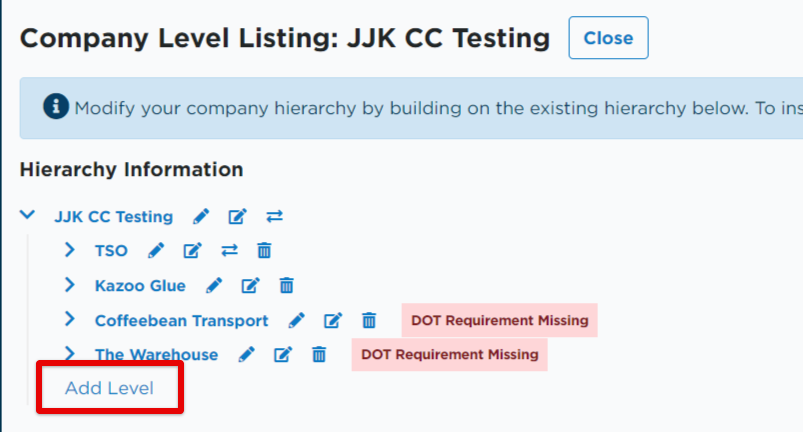Select The Warehouse tree item
Image resolution: width=803 pixels, height=432 pixels.
point(156,354)
